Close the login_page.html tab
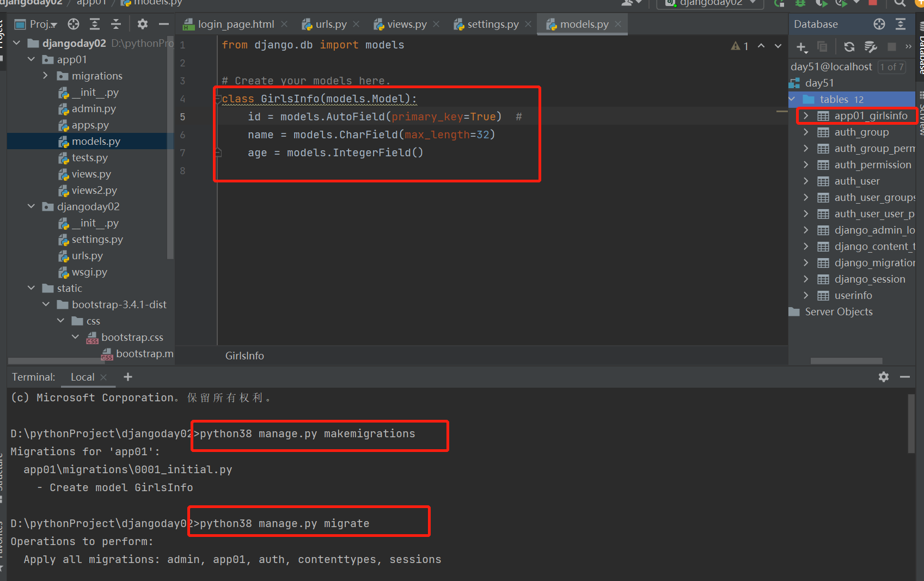Screen dimensions: 924x581 tap(284, 24)
